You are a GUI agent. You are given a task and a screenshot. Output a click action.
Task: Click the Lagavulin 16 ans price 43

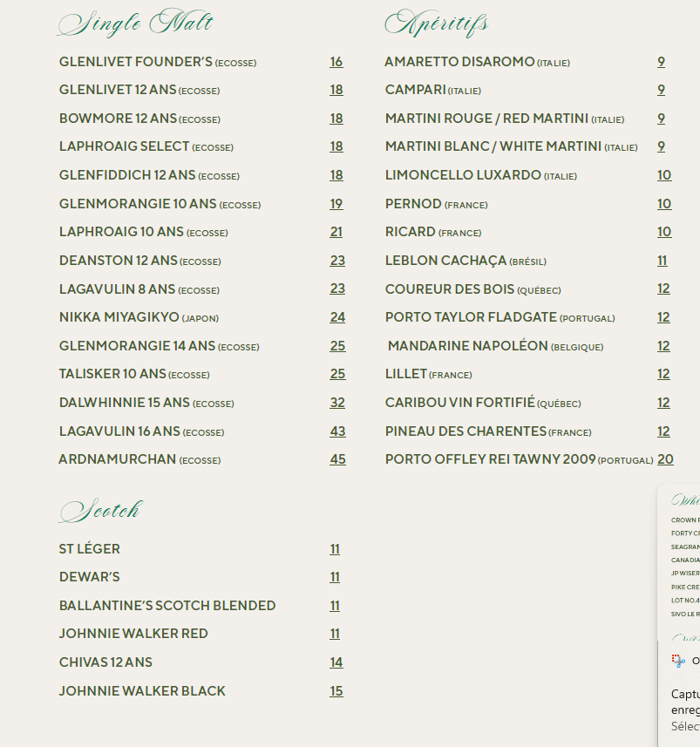click(x=337, y=431)
